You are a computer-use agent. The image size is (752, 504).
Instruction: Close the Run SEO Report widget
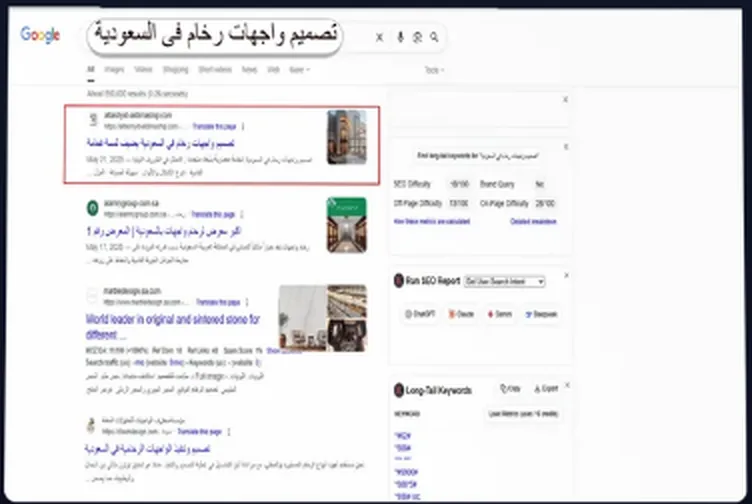pyautogui.click(x=566, y=276)
